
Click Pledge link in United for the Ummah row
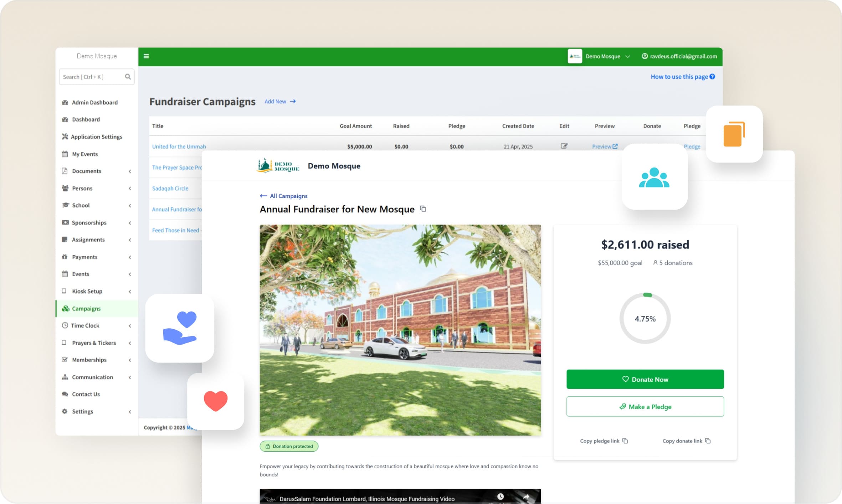(x=692, y=146)
